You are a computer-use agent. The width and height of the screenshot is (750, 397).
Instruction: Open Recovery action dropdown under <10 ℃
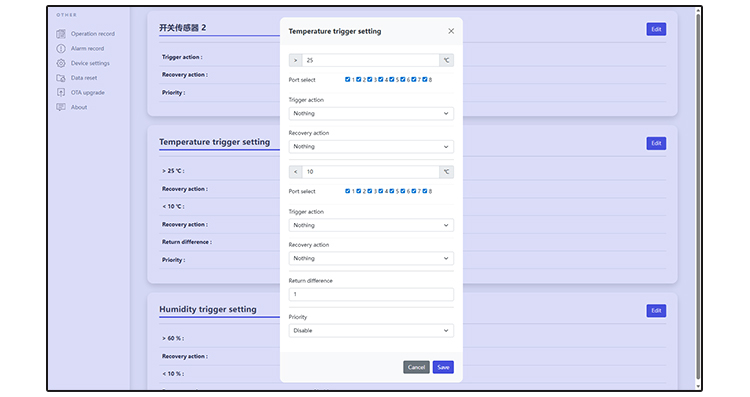click(x=371, y=258)
